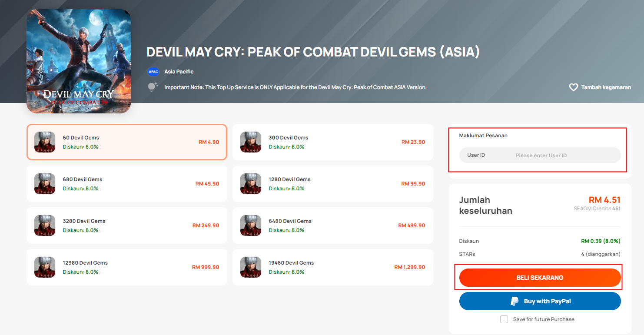Click the heart icon beside Tambah kegemaran

click(x=573, y=87)
